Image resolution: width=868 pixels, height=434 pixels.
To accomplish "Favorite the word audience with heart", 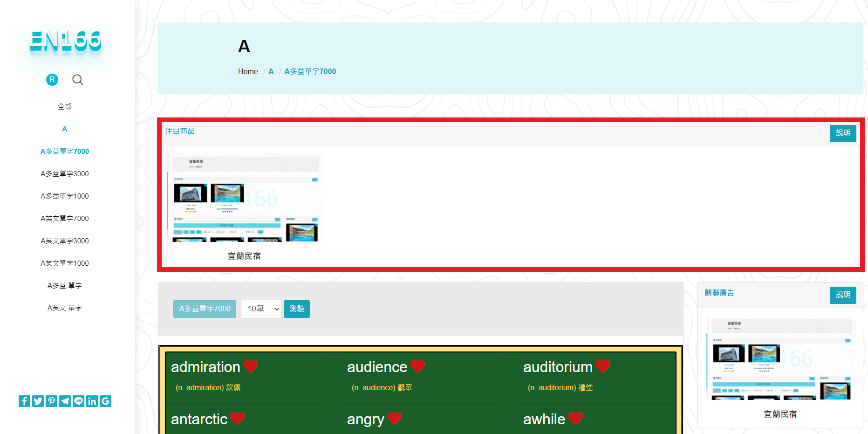I will click(x=417, y=366).
